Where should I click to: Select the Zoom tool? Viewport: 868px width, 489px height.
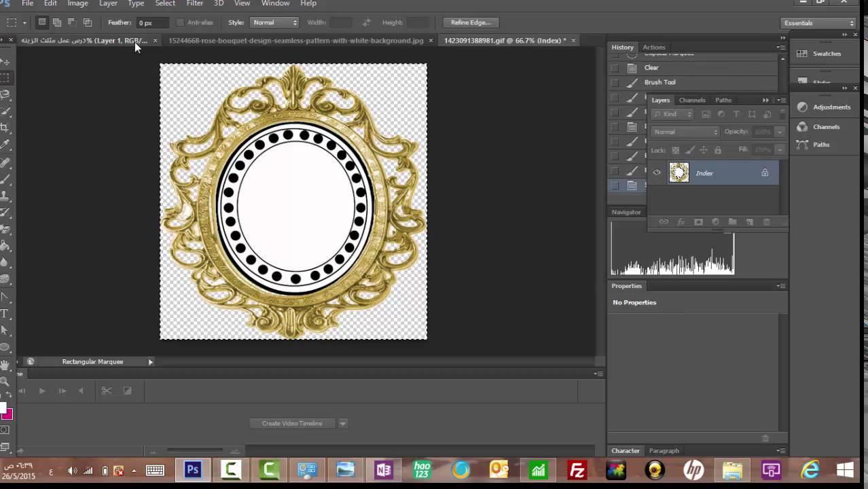[x=5, y=382]
